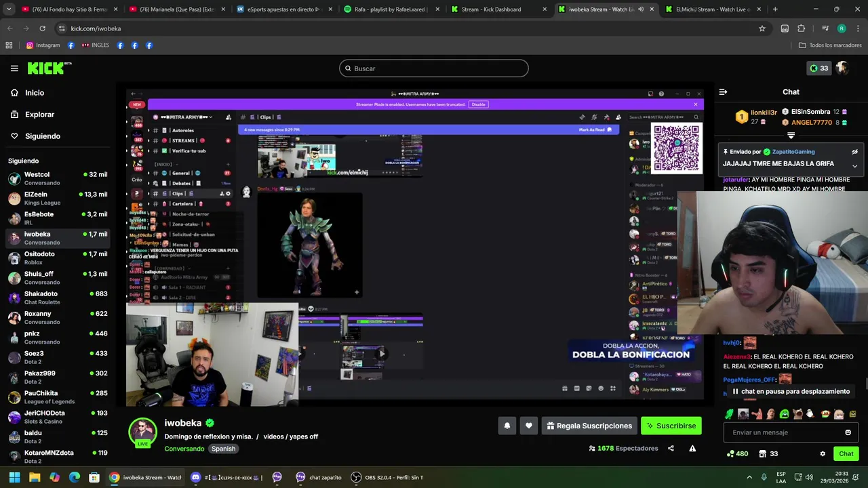Open ElZeein channel in following list
Screen dimensions: 868x488
pyautogui.click(x=58, y=199)
